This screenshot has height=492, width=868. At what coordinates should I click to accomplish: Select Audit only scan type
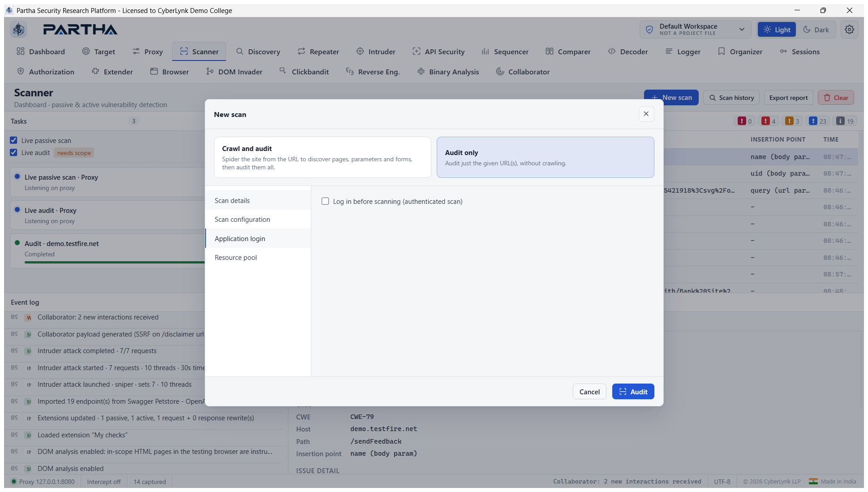pos(545,157)
